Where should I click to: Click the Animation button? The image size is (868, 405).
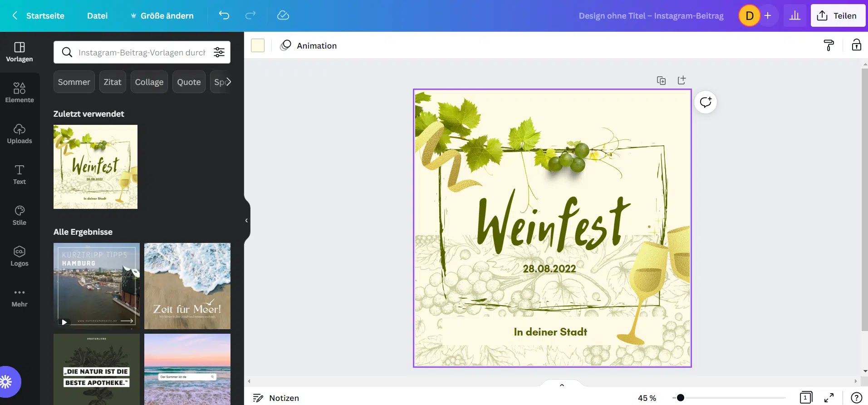(x=309, y=45)
